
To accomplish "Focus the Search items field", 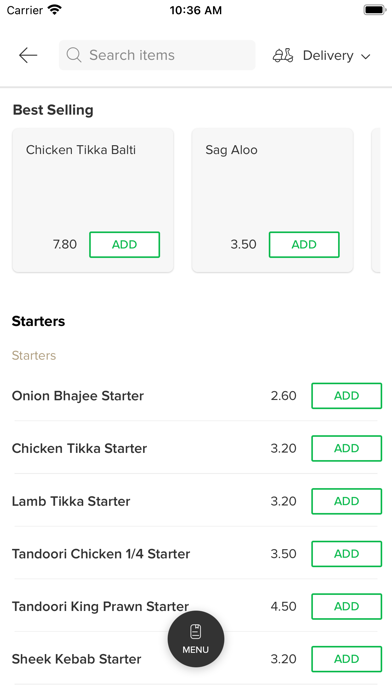I will (x=157, y=55).
